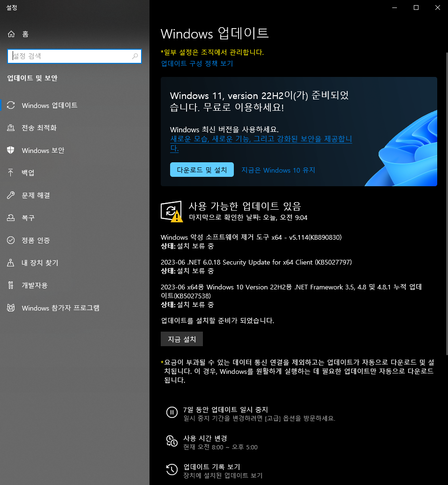Select 복구 in the sidebar
The width and height of the screenshot is (448, 485).
(75, 218)
